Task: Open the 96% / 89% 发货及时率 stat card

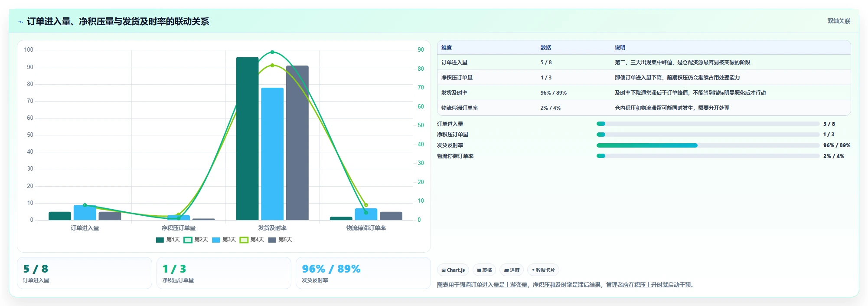Action: click(x=363, y=273)
